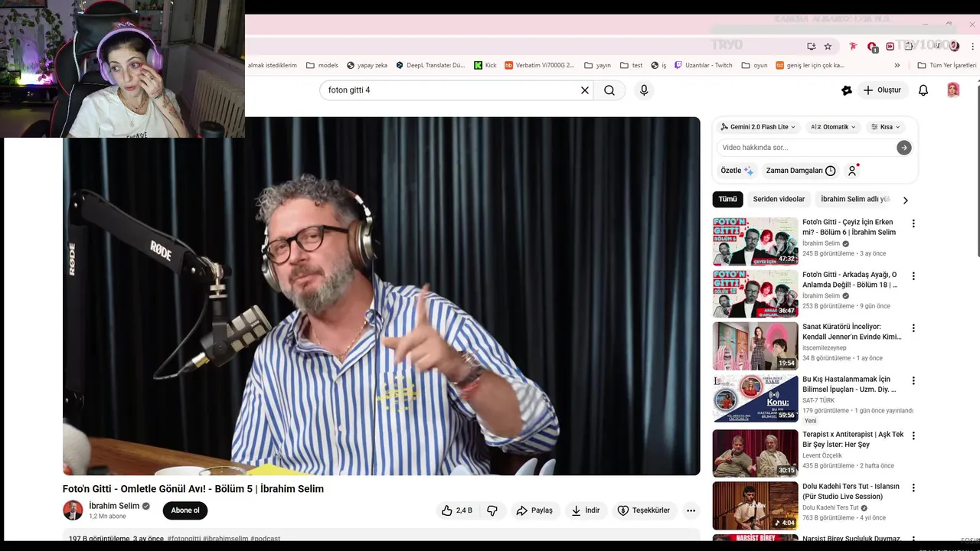
Task: Open İbrahim Selim channel avatar
Action: pos(73,510)
